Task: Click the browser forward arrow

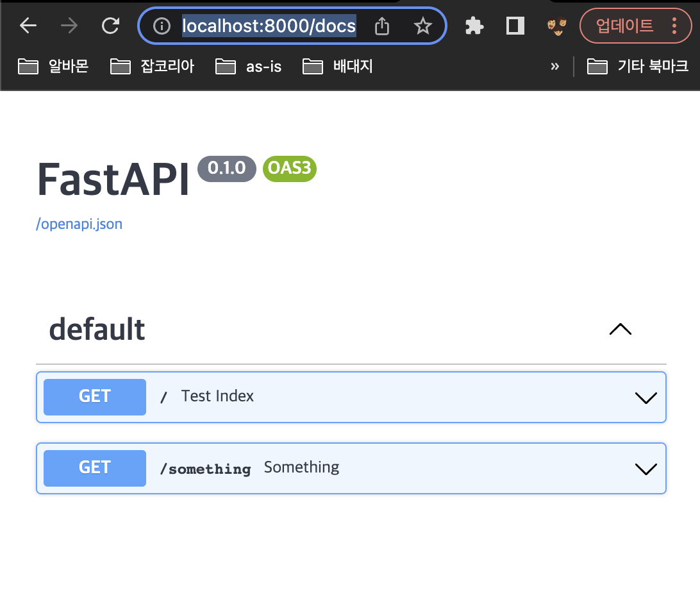Action: pyautogui.click(x=69, y=26)
